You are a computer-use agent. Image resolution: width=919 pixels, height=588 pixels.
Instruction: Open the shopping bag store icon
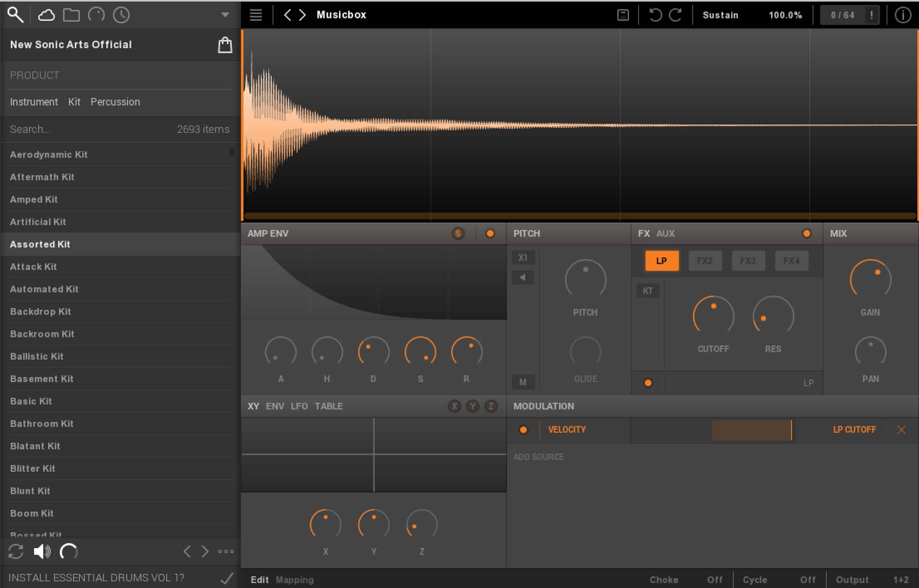coord(225,45)
